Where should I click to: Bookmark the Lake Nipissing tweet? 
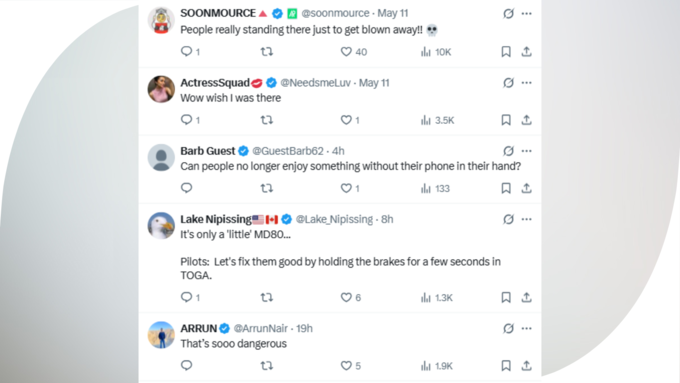[x=506, y=298]
